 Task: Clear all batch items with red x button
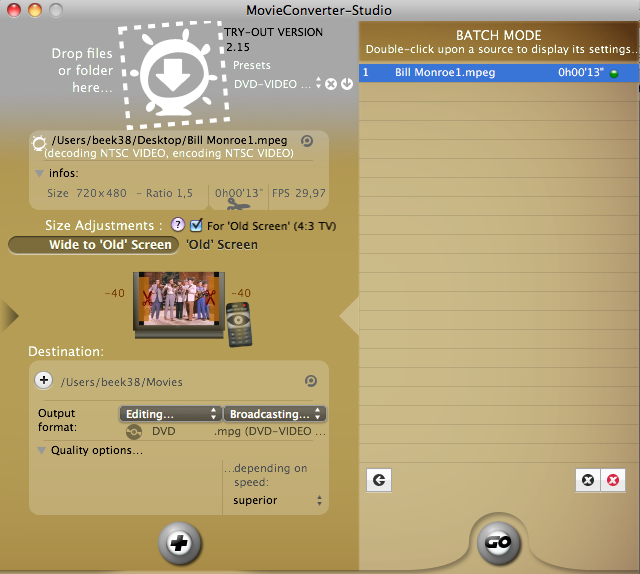click(613, 480)
